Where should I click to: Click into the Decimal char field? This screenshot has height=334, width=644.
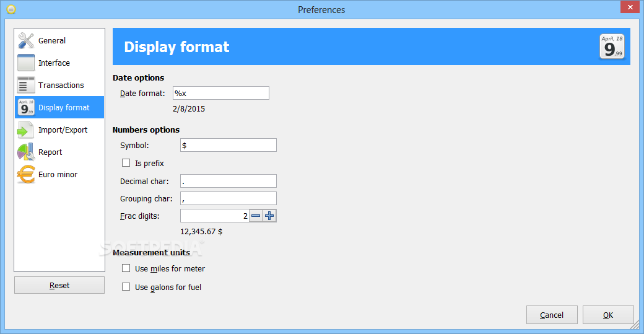tap(228, 181)
